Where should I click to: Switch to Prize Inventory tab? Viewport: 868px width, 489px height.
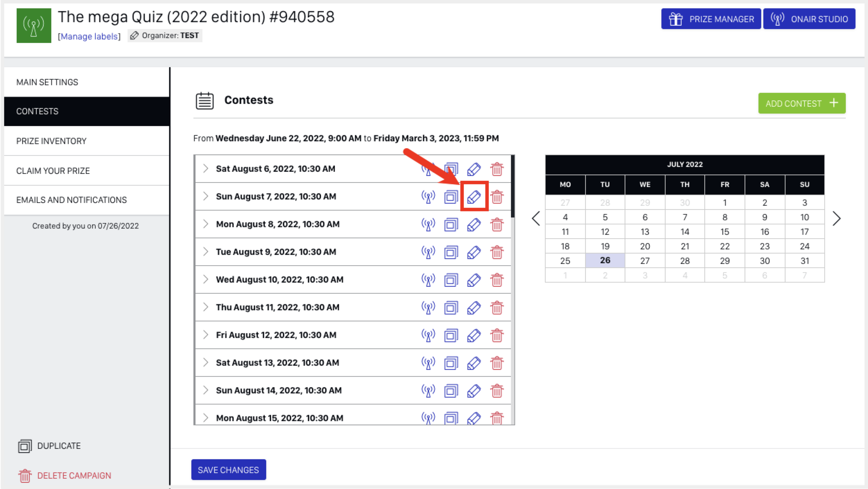coord(51,141)
